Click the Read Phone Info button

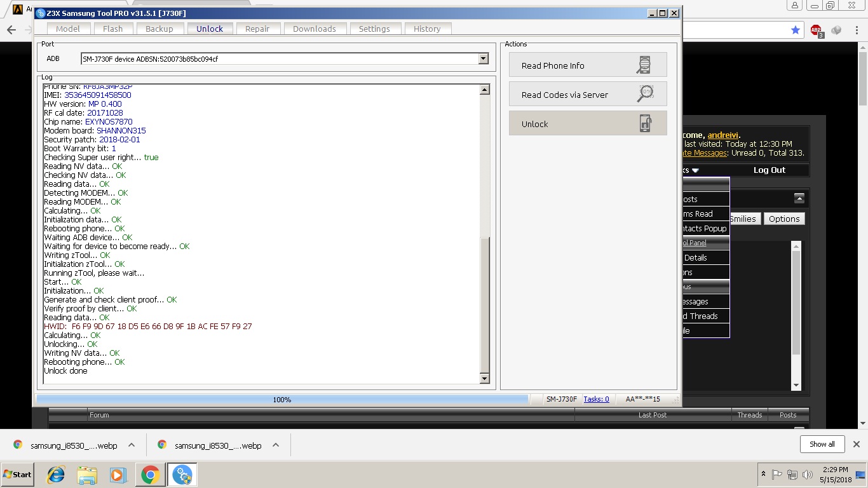588,65
